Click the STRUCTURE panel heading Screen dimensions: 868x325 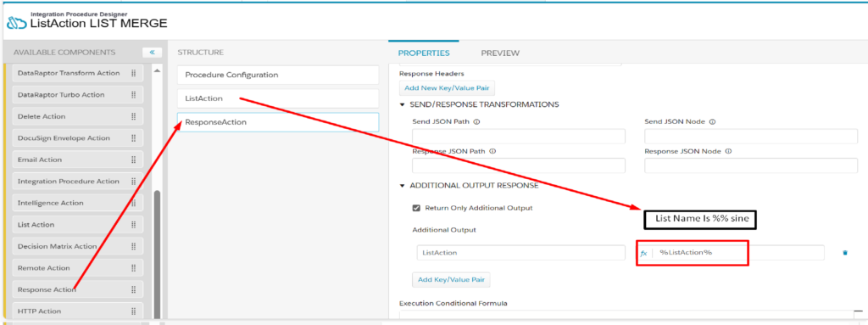pyautogui.click(x=200, y=52)
